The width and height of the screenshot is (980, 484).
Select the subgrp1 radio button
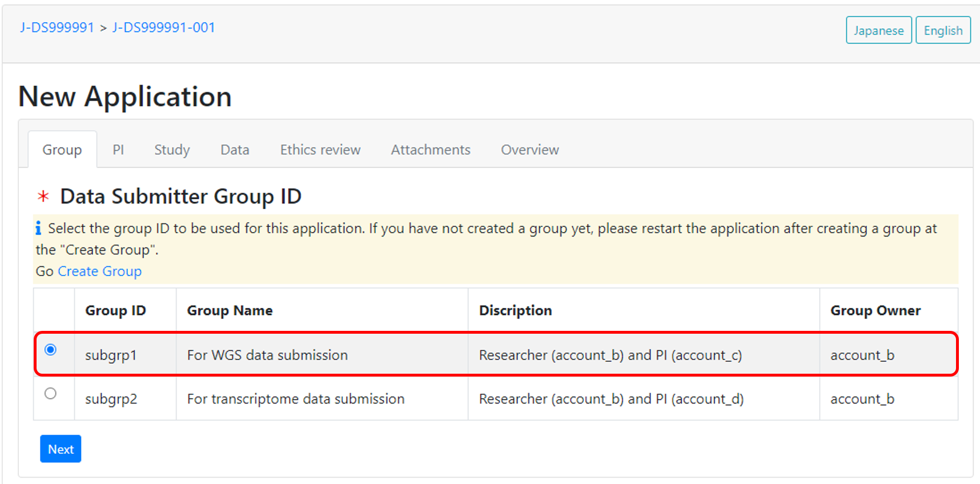click(51, 350)
